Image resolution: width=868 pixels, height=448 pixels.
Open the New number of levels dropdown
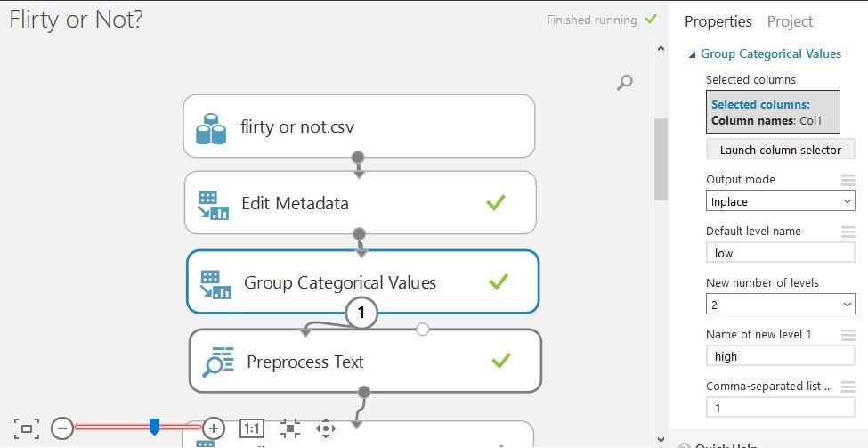pos(780,305)
